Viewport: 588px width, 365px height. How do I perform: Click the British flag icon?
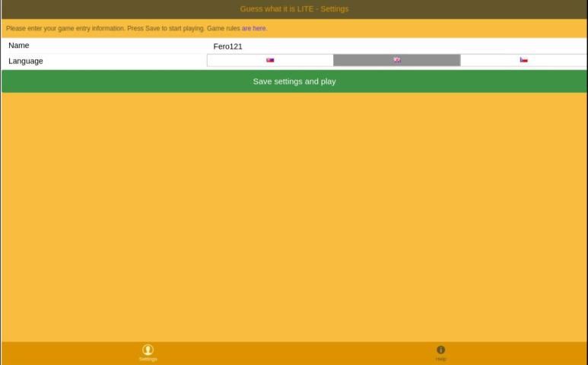pos(397,60)
